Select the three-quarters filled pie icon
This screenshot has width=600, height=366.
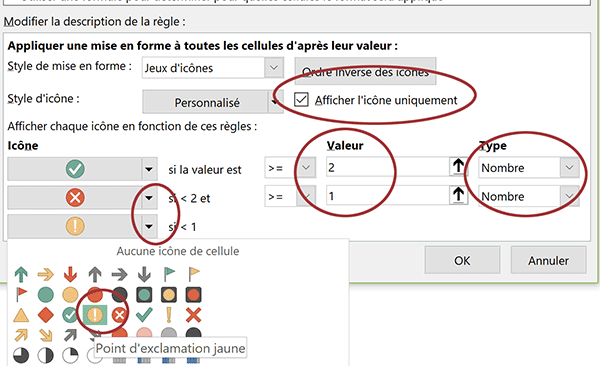21,356
